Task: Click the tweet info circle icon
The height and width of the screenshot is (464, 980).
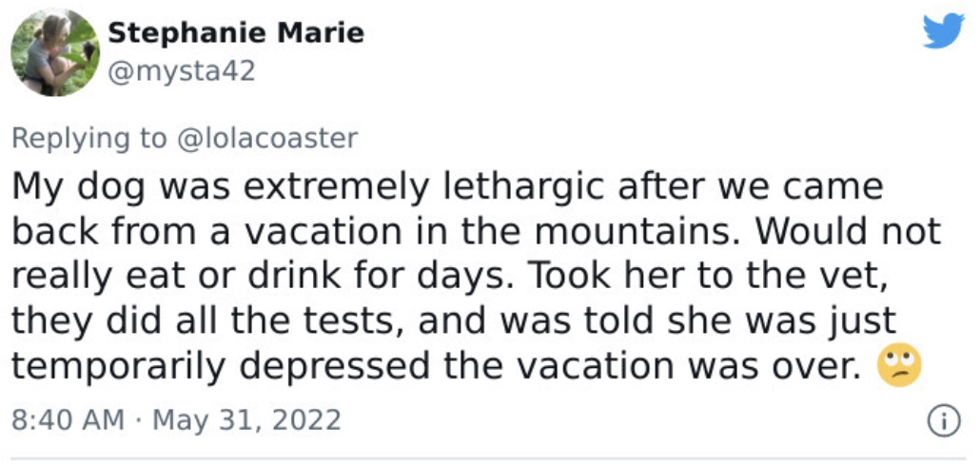Action: tap(945, 420)
